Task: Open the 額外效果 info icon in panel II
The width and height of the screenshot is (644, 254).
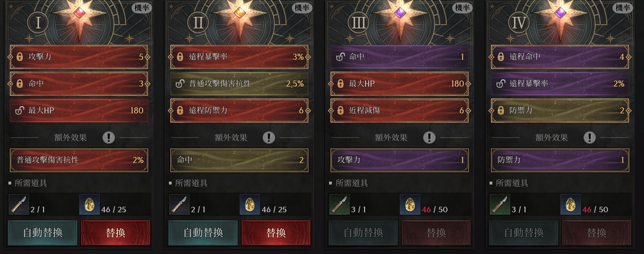Action: pos(269,137)
